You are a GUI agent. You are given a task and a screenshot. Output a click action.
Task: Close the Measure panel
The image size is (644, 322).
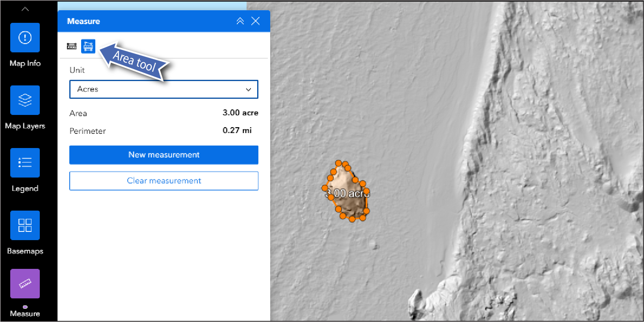[256, 21]
